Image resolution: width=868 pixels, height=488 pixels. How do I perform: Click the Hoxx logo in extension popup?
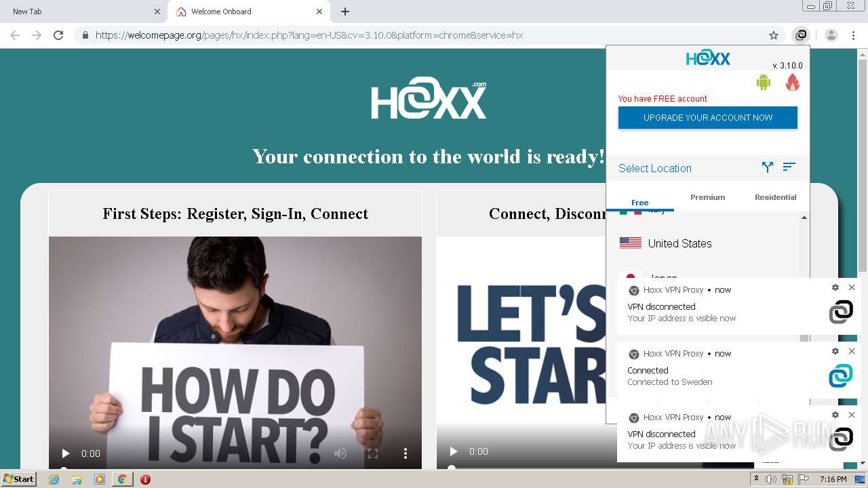coord(708,58)
